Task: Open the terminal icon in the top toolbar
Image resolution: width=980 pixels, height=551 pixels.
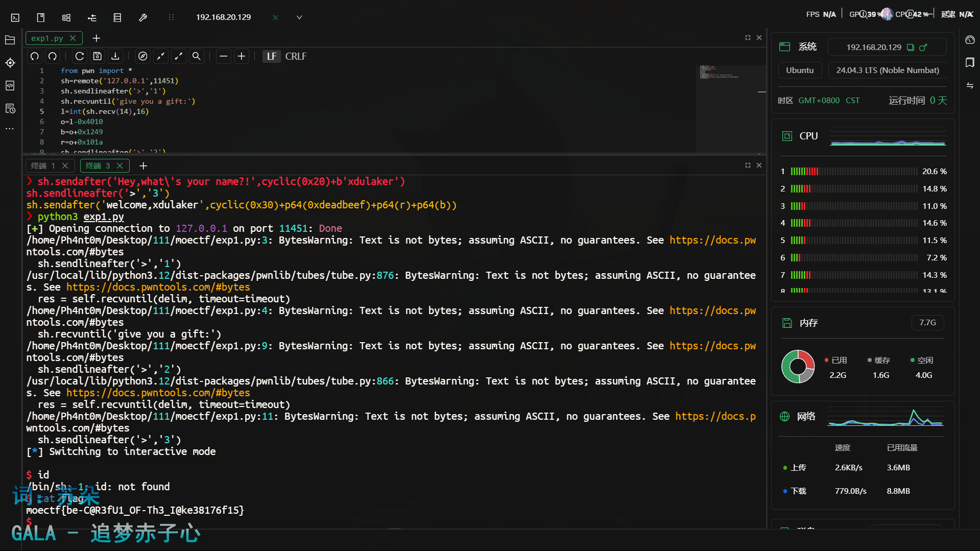Action: (x=15, y=17)
